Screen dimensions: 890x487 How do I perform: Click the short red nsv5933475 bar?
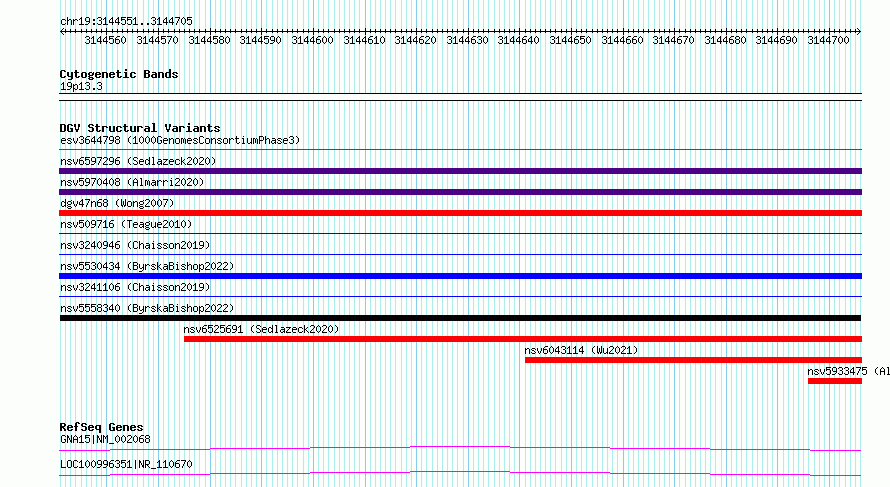click(x=835, y=381)
